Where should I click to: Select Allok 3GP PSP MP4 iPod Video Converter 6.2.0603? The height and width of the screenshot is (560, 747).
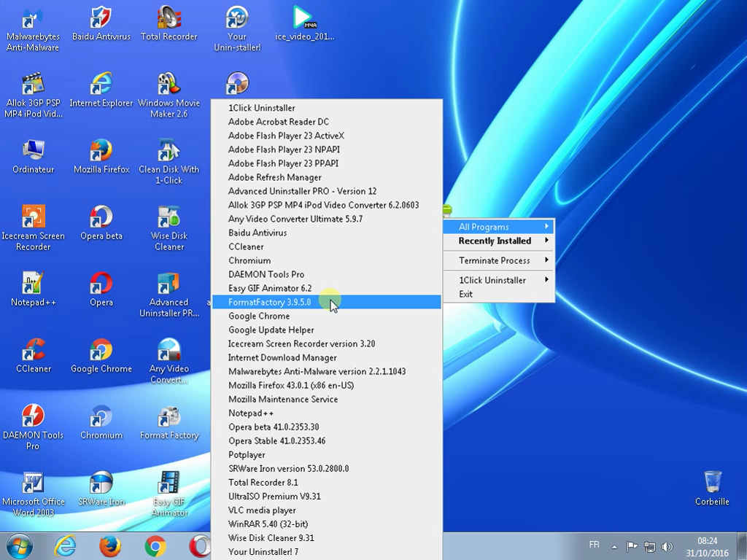(327, 205)
